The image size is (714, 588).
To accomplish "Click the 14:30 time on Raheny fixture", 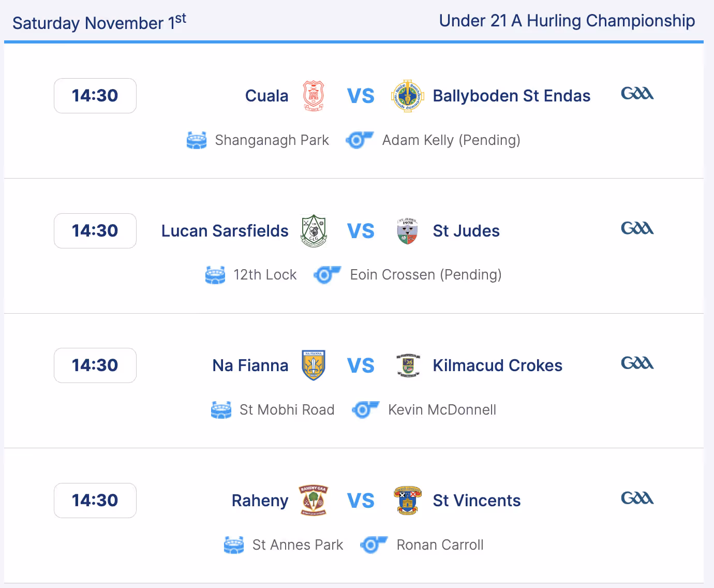I will pyautogui.click(x=95, y=501).
